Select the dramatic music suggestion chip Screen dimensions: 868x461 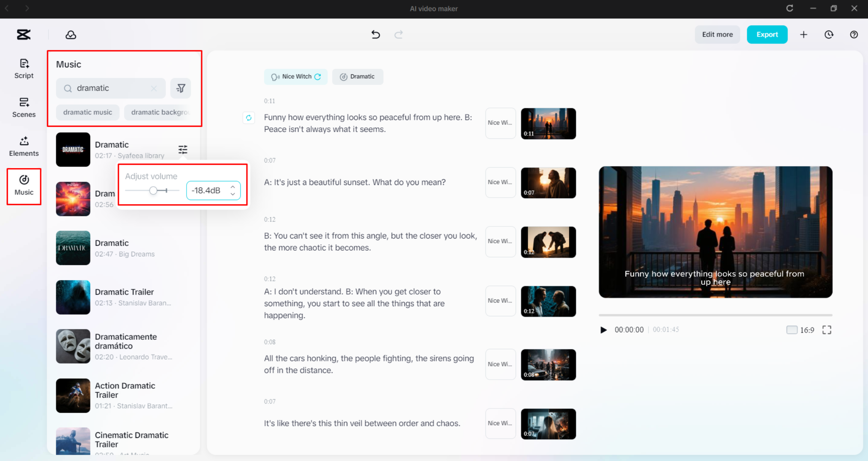[x=87, y=112]
